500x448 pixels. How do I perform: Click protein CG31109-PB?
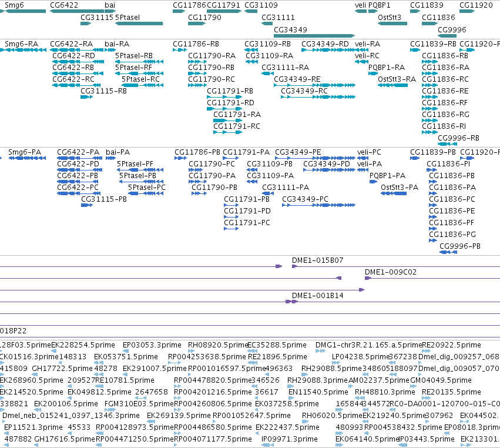pyautogui.click(x=270, y=163)
